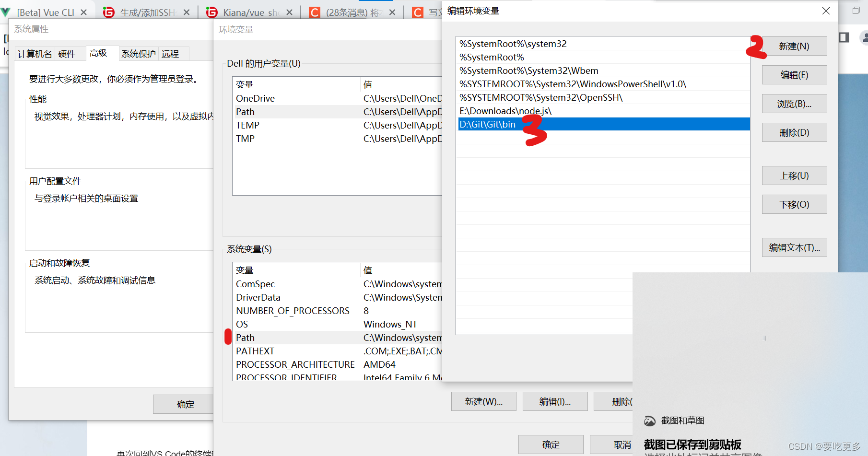Close the [Beta] Vue CLI browser tab

pyautogui.click(x=83, y=12)
